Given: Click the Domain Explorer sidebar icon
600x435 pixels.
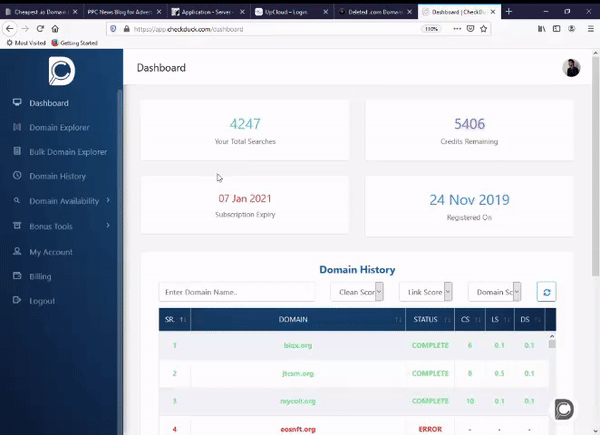Looking at the screenshot, I should pos(17,127).
